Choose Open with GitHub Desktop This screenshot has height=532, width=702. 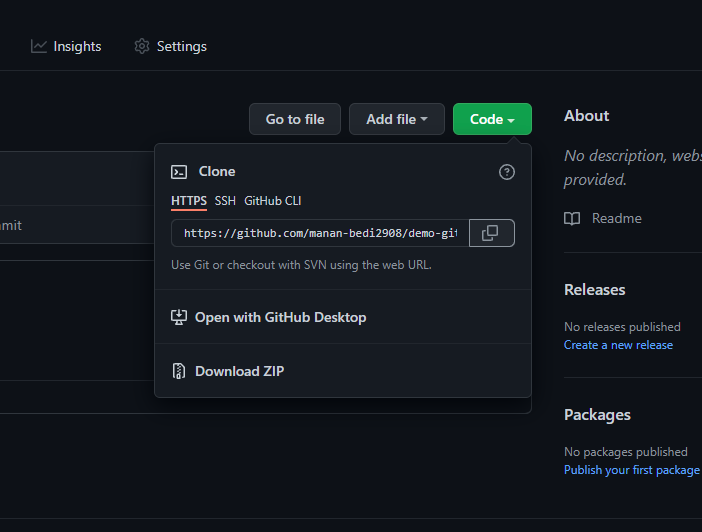tap(280, 317)
